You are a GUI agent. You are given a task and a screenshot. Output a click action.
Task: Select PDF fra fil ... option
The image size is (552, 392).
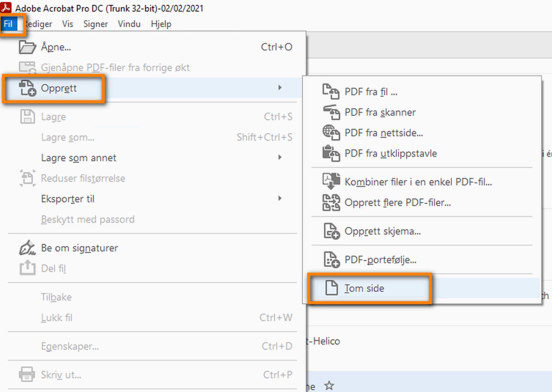click(x=371, y=92)
